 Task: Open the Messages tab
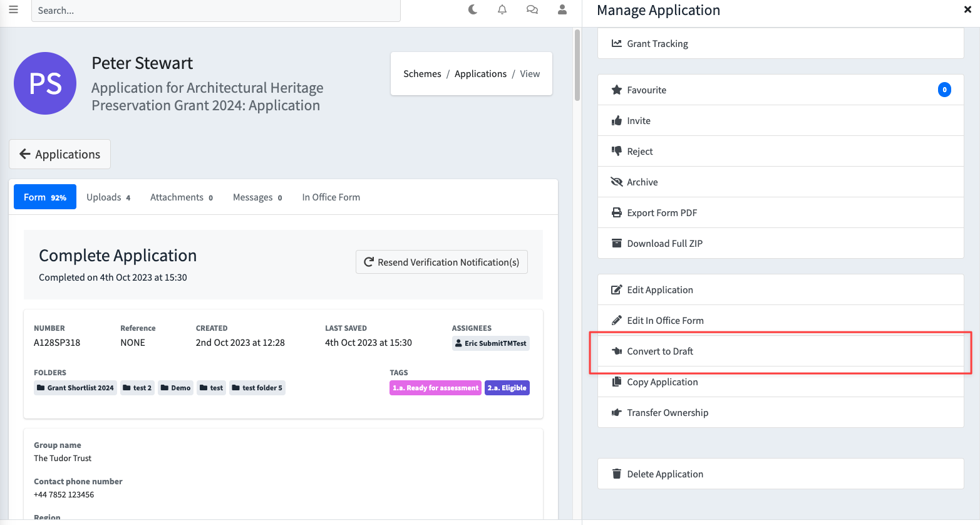click(x=257, y=197)
